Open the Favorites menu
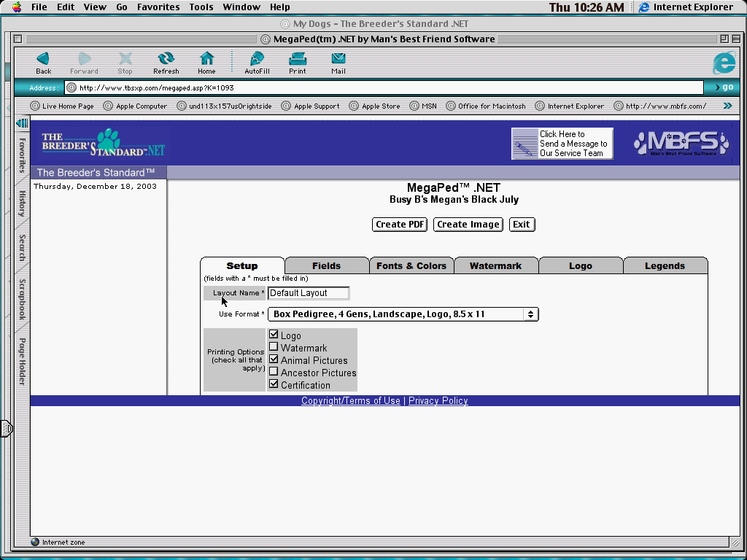Screen dimensions: 747x560 (x=158, y=7)
